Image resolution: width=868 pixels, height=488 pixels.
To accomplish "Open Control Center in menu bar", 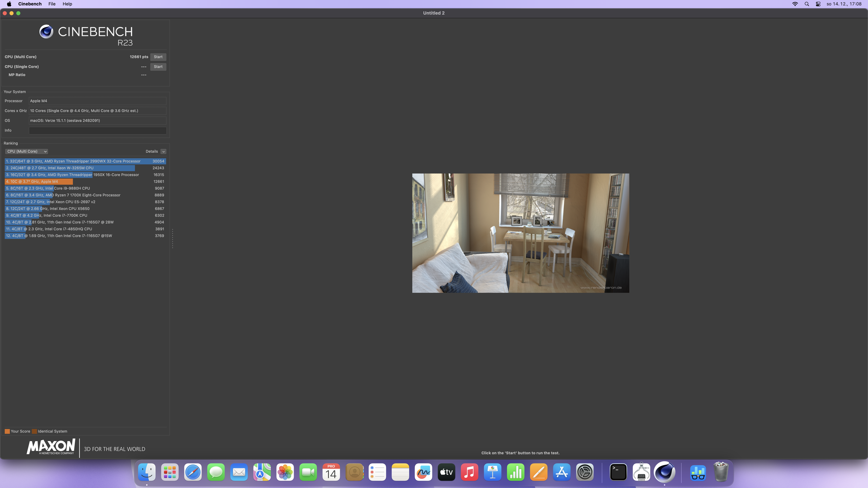I will [x=818, y=4].
